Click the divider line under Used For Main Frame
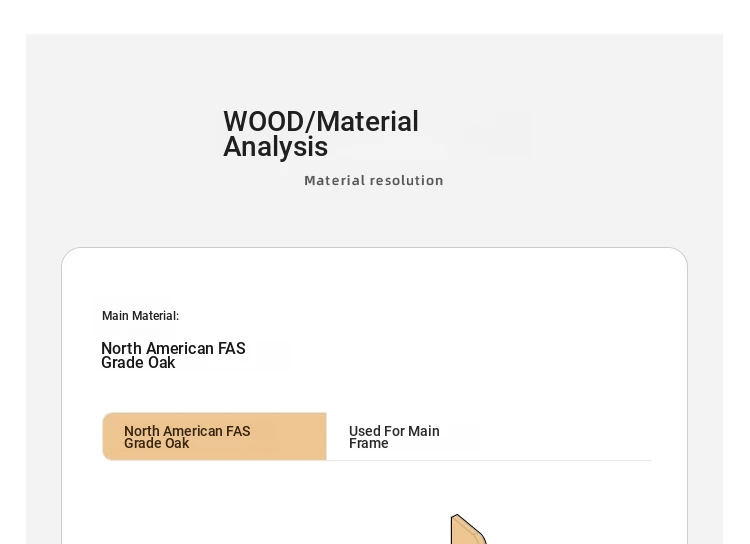This screenshot has height=544, width=750. [x=489, y=460]
